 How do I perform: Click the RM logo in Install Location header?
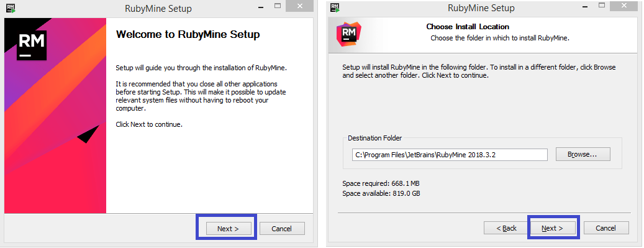pos(348,34)
